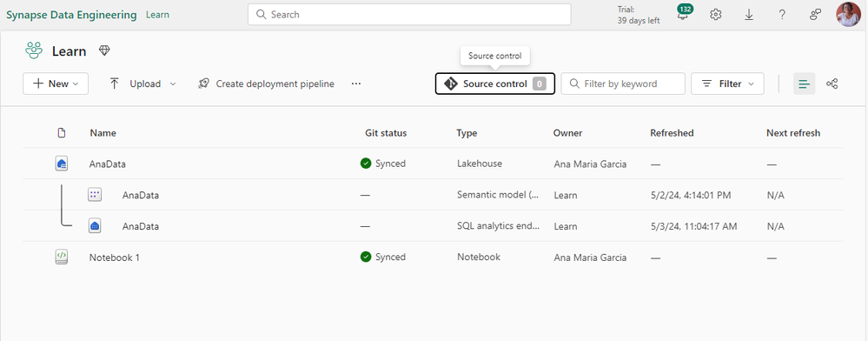The width and height of the screenshot is (868, 341).
Task: Open the AnaData Lakehouse item name
Action: (108, 164)
